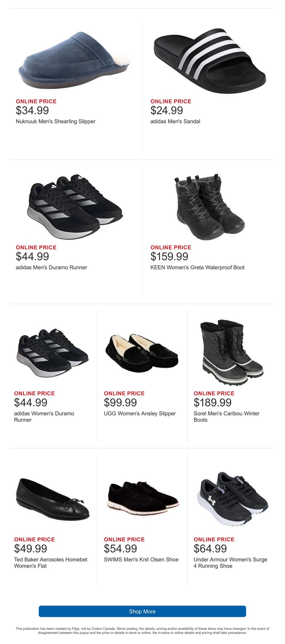The image size is (285, 644).
Task: Click the KEEN Women's Greta Waterproof Boot title
Action: pos(197,267)
